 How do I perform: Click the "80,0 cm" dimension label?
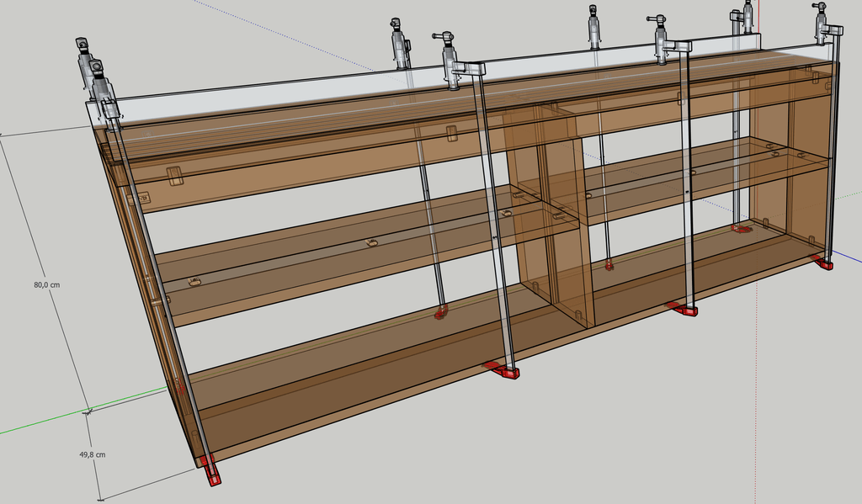tap(47, 285)
